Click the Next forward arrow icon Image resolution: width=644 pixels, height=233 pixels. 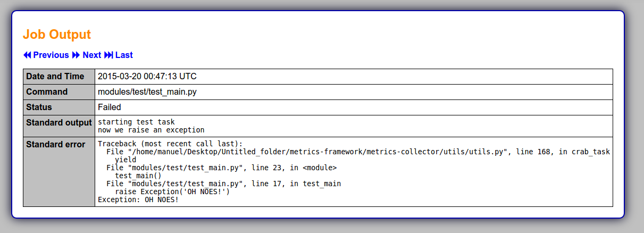coord(76,55)
